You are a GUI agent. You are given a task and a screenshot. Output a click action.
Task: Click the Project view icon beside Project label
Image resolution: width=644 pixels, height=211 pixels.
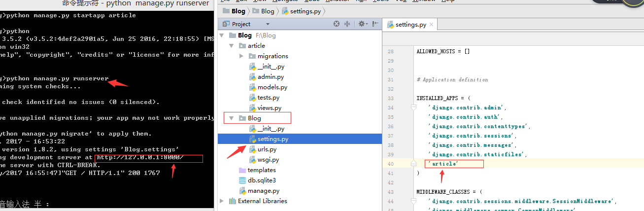(x=226, y=24)
